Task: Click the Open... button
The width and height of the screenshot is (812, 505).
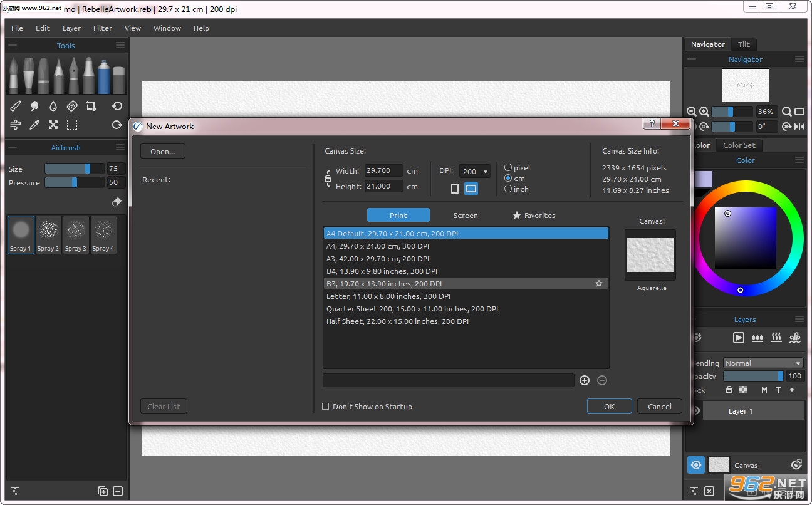Action: (x=163, y=151)
